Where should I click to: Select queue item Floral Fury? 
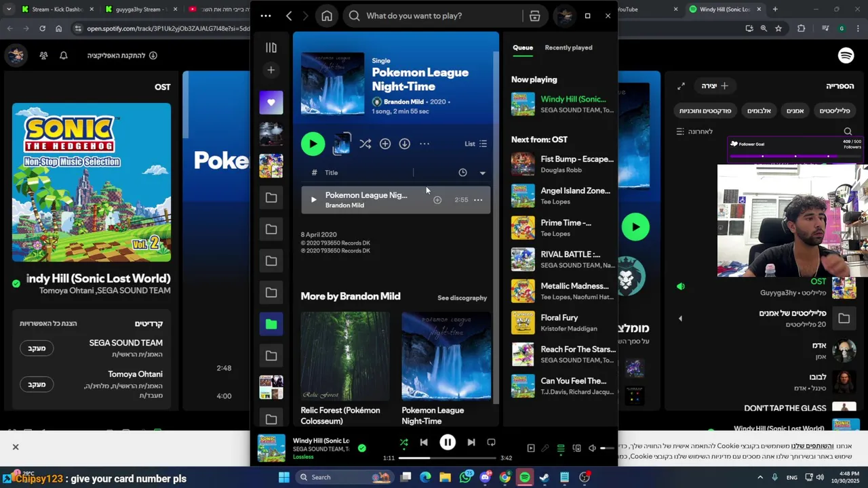[x=563, y=323]
